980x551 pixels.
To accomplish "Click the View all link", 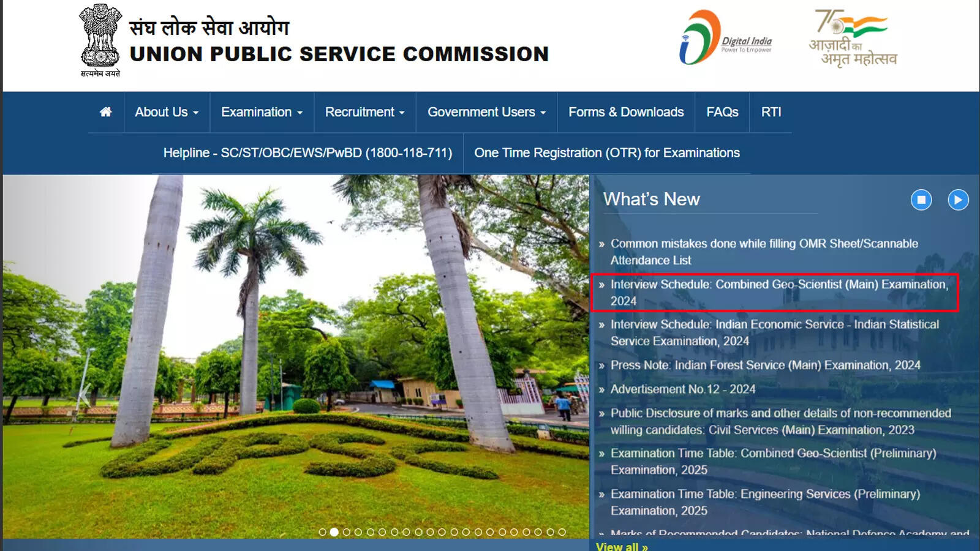I will pyautogui.click(x=622, y=546).
